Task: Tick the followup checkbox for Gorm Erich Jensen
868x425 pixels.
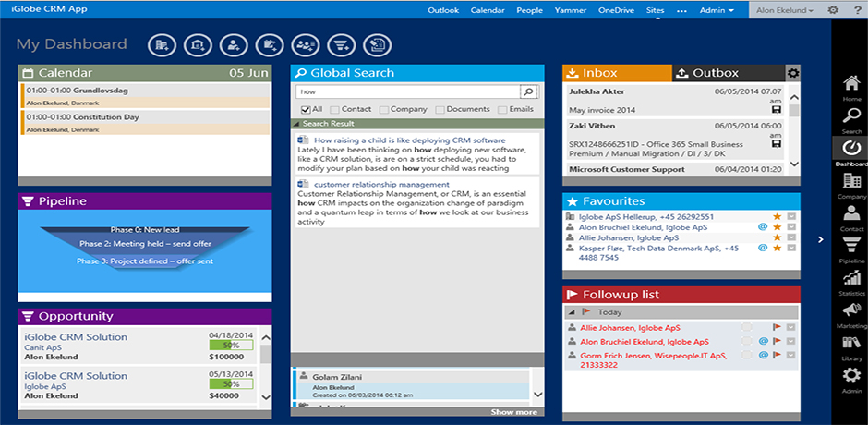Action: (x=747, y=355)
